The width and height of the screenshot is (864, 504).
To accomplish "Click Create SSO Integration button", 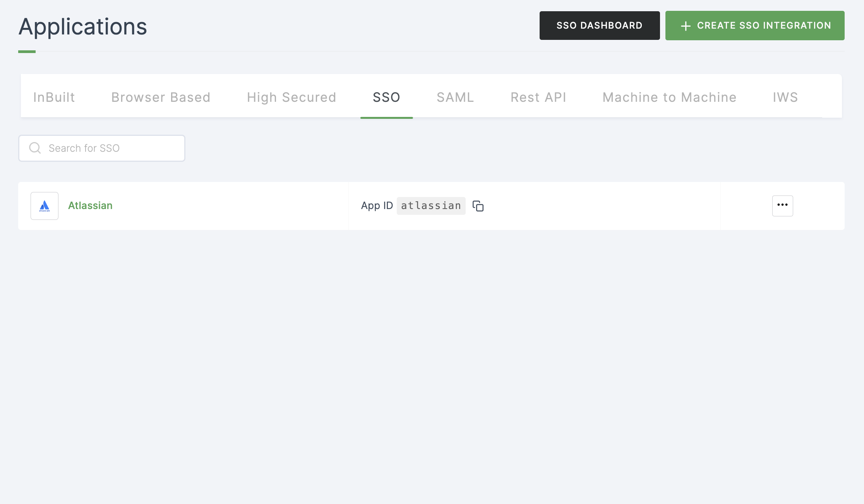I will click(755, 25).
